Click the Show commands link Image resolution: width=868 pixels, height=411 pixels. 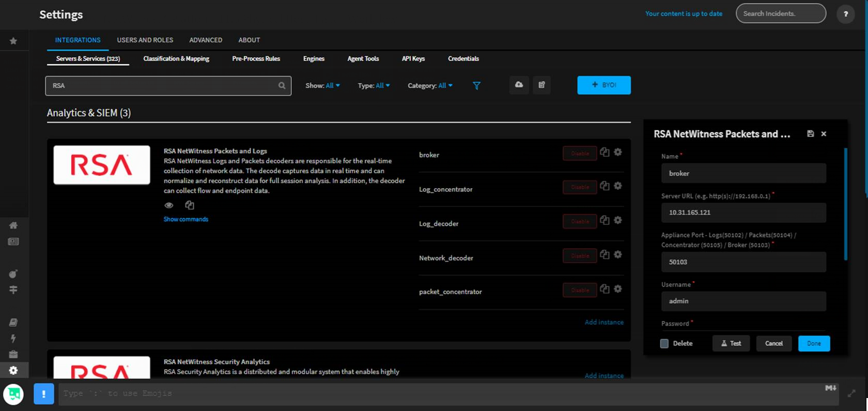tap(186, 219)
